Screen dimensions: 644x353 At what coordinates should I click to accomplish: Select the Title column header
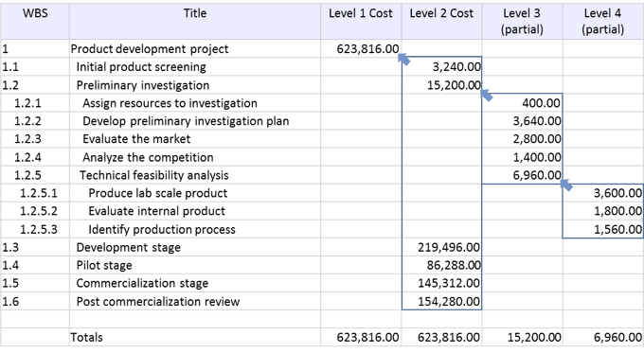coord(195,22)
